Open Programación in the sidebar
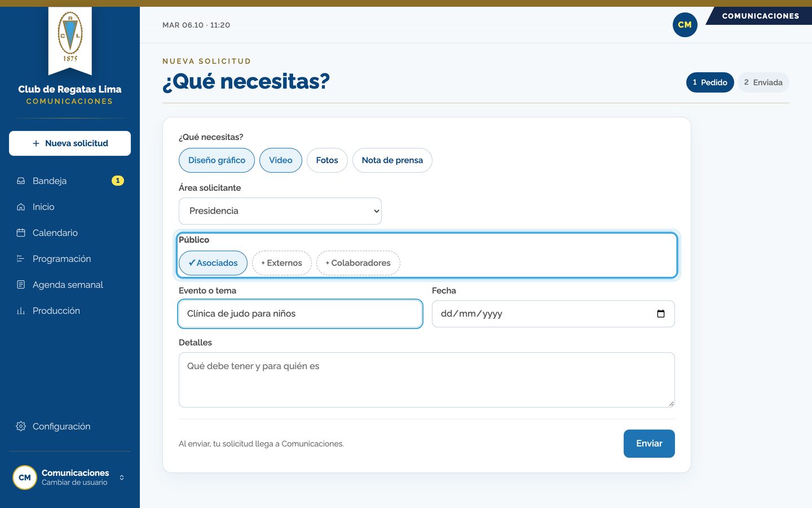812x508 pixels. (70, 259)
